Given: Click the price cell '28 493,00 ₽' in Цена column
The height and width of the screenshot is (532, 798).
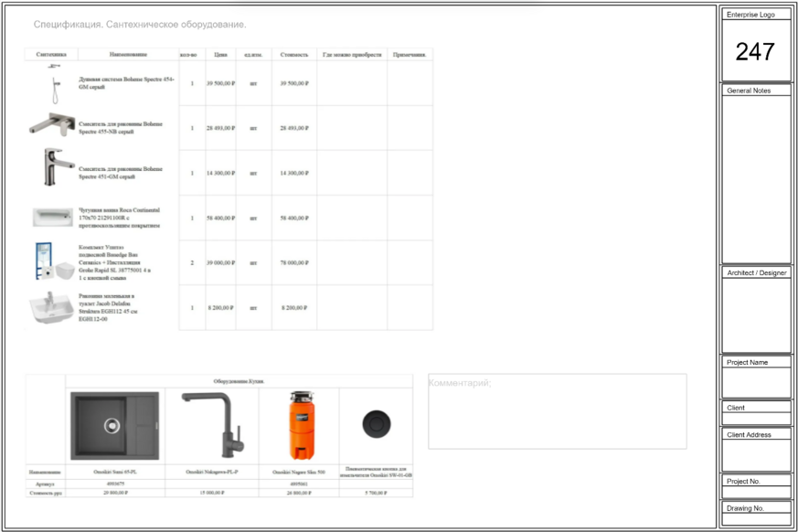Looking at the screenshot, I should point(220,128).
